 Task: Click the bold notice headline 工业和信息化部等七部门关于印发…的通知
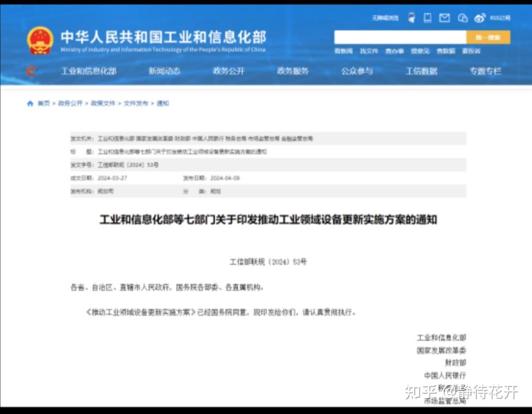[268, 220]
